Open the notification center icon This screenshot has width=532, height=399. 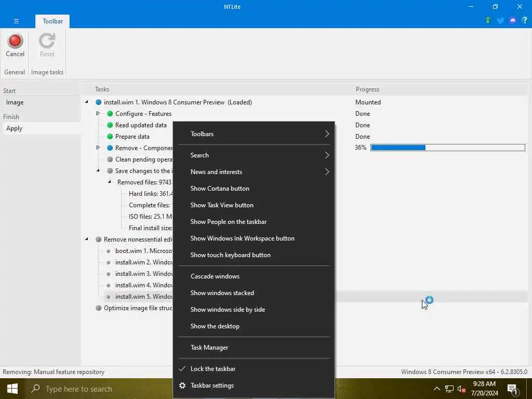point(512,390)
